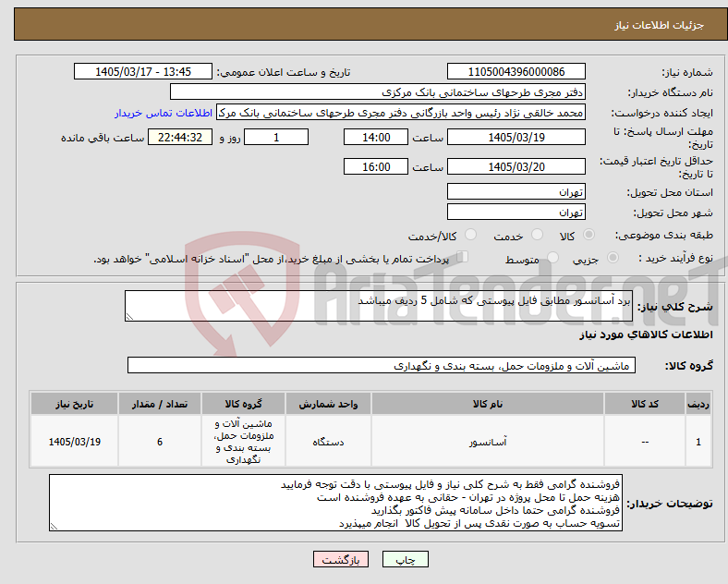Click the ردیف column header
The image size is (728, 584).
tap(698, 404)
